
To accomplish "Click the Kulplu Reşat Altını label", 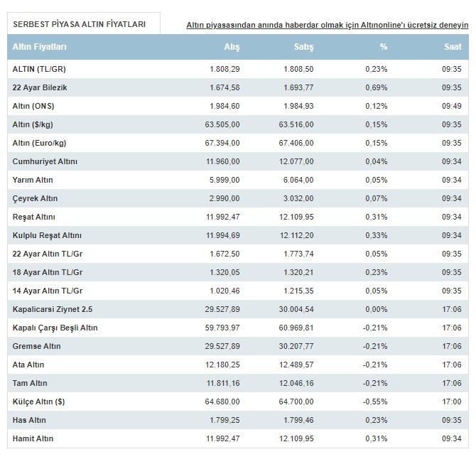I will 47,235.
